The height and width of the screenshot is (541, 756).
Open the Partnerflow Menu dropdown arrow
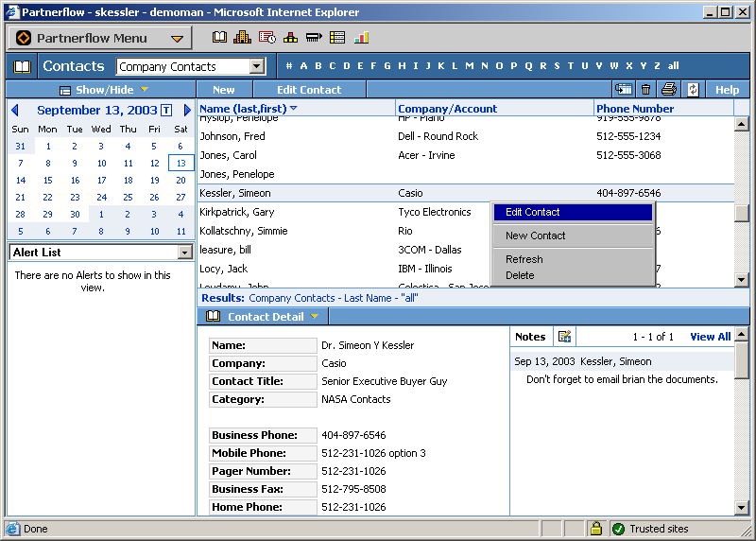[177, 39]
